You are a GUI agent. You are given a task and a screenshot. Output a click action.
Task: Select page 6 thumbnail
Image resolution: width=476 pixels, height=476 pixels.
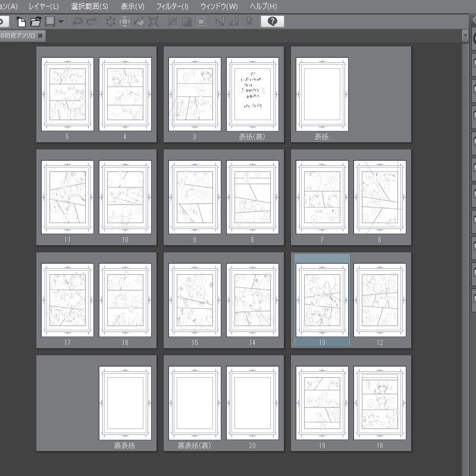click(x=380, y=197)
